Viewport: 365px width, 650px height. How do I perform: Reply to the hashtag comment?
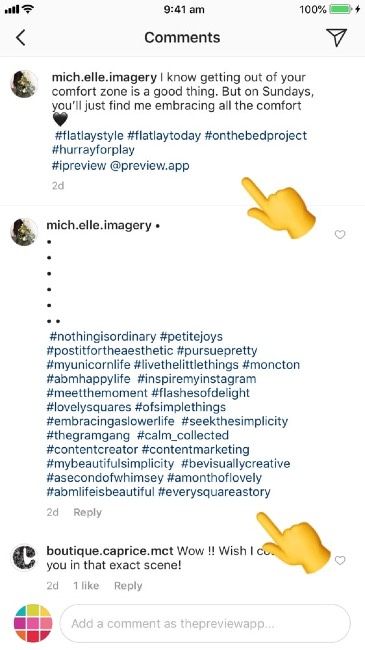click(88, 512)
